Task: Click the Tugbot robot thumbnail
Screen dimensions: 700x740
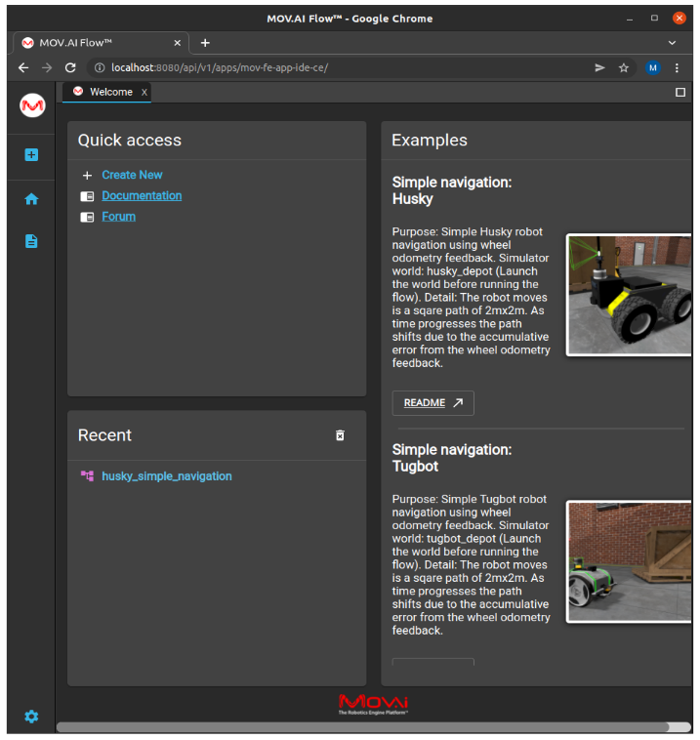Action: pyautogui.click(x=629, y=561)
